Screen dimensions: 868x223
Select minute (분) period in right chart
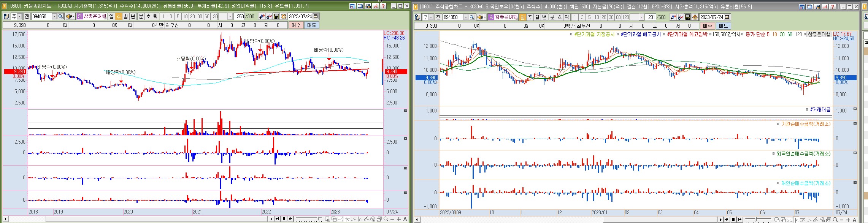[552, 17]
